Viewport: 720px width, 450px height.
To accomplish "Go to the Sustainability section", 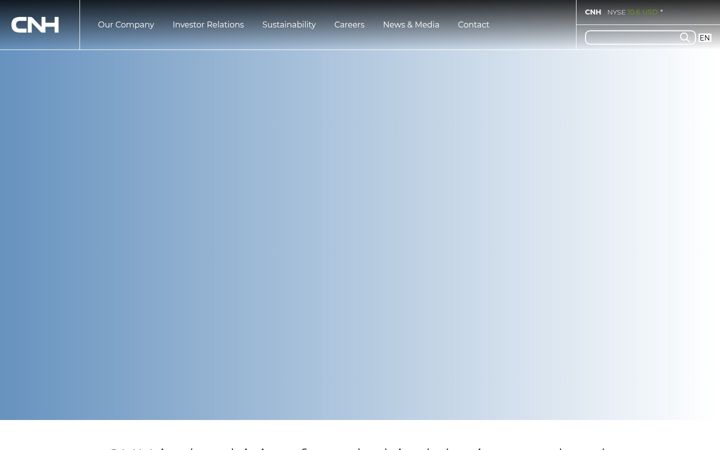I will (x=289, y=25).
